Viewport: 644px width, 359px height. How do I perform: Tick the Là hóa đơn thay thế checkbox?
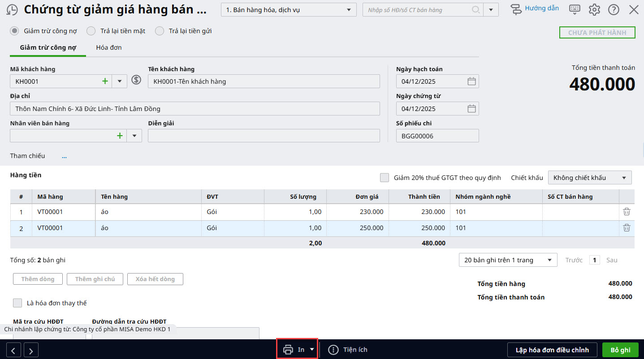17,303
